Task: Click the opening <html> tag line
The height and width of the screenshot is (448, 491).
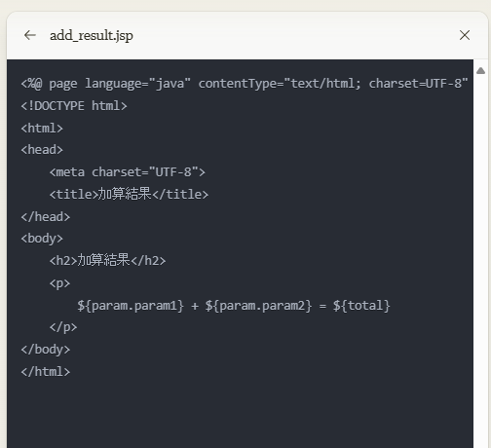Action: (42, 129)
